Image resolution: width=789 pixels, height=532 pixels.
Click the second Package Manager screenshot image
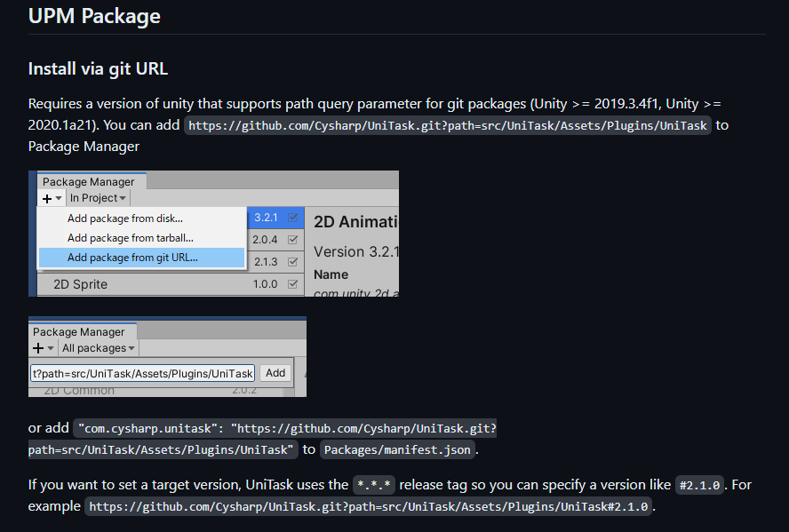(x=167, y=356)
